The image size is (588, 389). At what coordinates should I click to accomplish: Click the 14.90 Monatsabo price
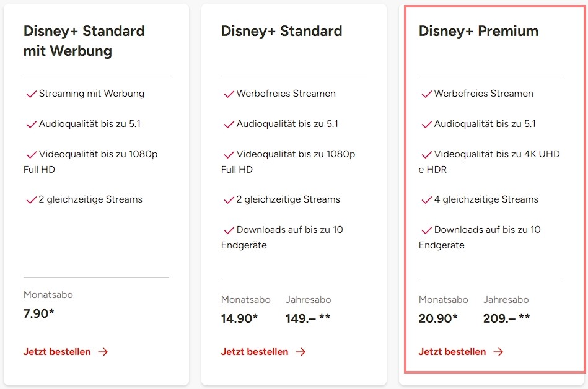point(239,319)
